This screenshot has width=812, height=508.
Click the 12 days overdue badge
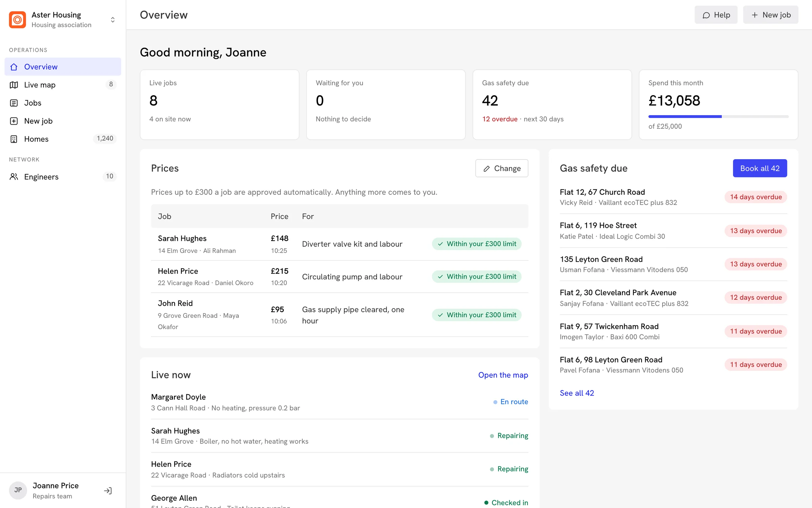click(755, 297)
